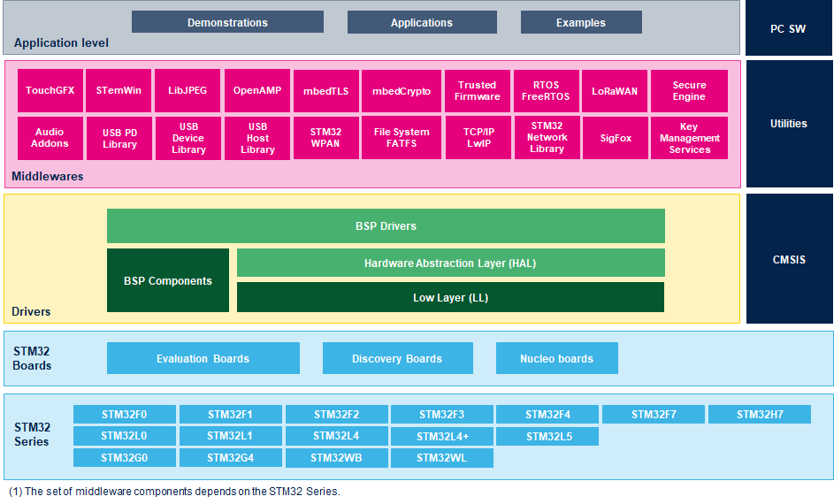
Task: Select the Key Management Services box
Action: point(689,138)
